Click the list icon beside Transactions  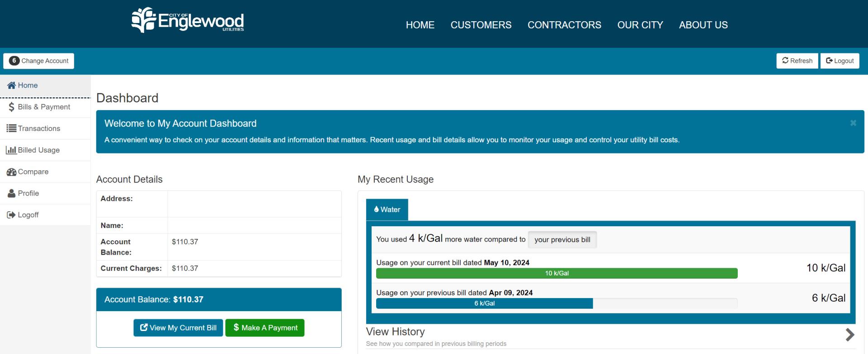click(11, 129)
